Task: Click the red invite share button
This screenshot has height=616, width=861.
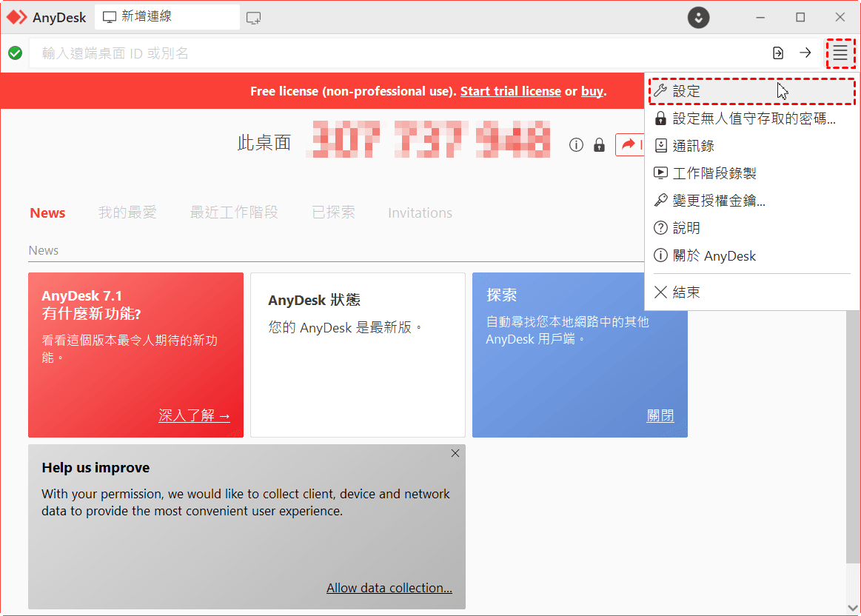Action: point(629,145)
